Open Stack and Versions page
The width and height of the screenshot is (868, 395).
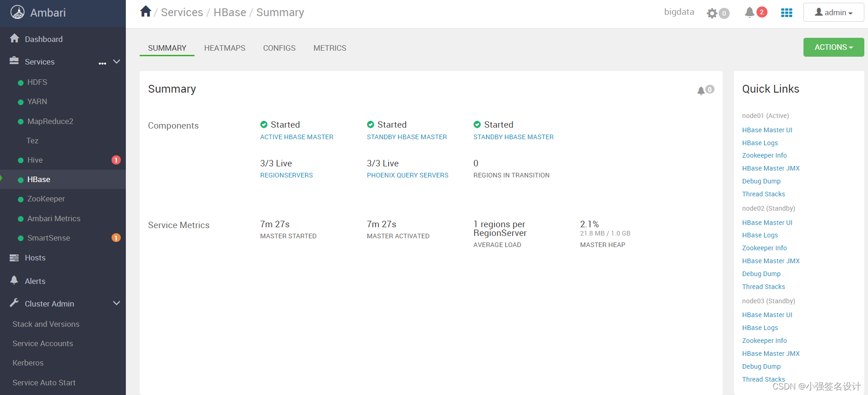pyautogui.click(x=46, y=324)
